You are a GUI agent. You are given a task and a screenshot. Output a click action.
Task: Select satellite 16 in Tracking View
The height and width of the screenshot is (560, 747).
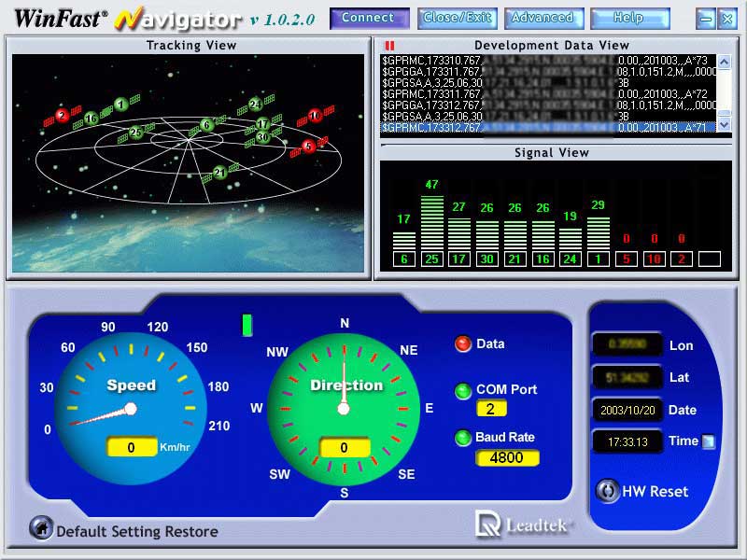pyautogui.click(x=91, y=119)
